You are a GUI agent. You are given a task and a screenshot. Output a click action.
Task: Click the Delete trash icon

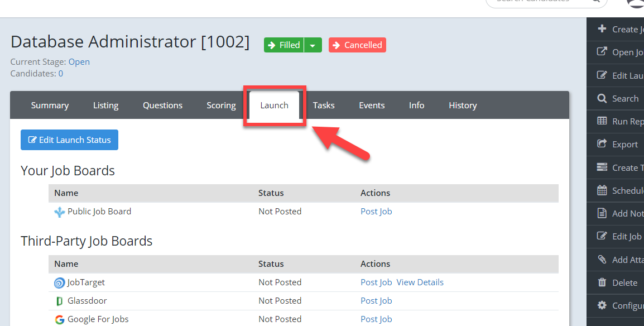[x=602, y=282]
